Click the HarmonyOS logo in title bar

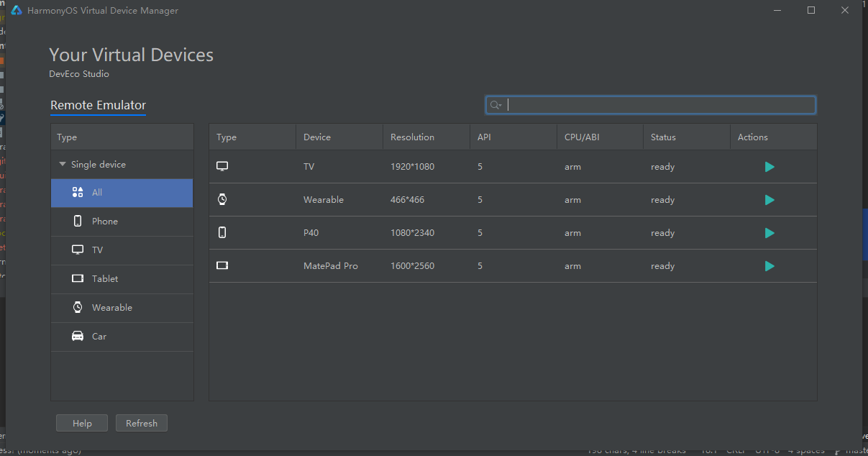click(17, 11)
